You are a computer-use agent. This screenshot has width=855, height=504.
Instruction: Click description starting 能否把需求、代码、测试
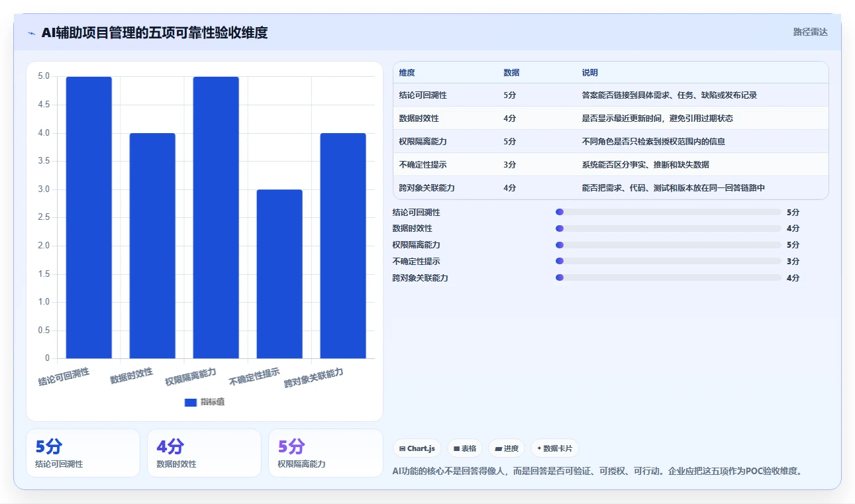674,188
